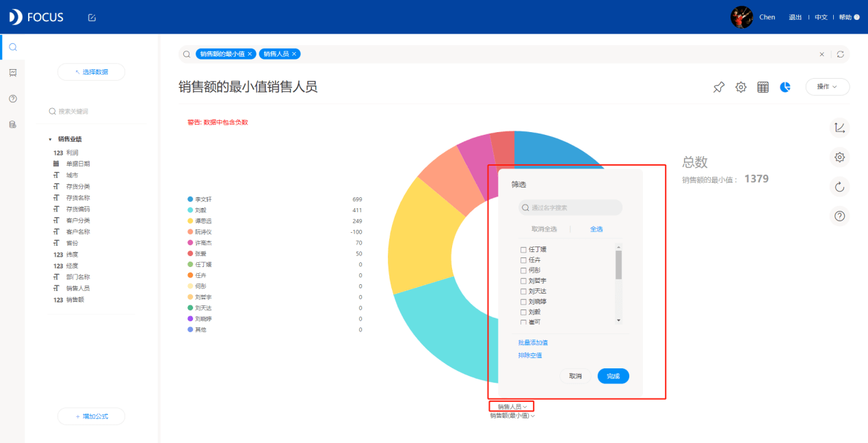Collapse the 销售业绩 tree node
The height and width of the screenshot is (443, 868).
(x=50, y=139)
